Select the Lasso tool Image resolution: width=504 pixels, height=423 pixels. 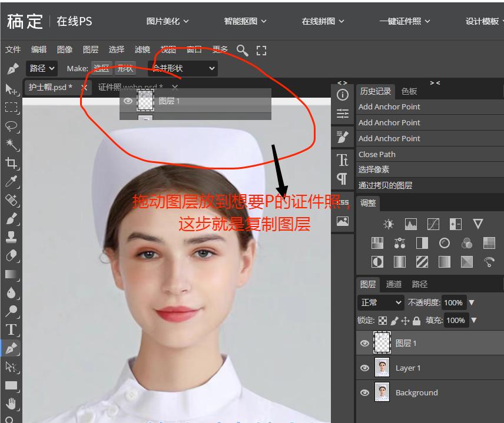coord(12,124)
